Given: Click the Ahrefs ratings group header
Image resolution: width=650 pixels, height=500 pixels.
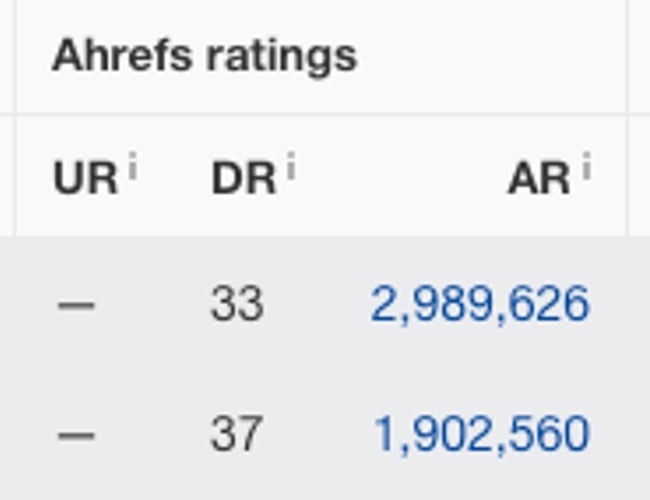Looking at the screenshot, I should (x=204, y=56).
